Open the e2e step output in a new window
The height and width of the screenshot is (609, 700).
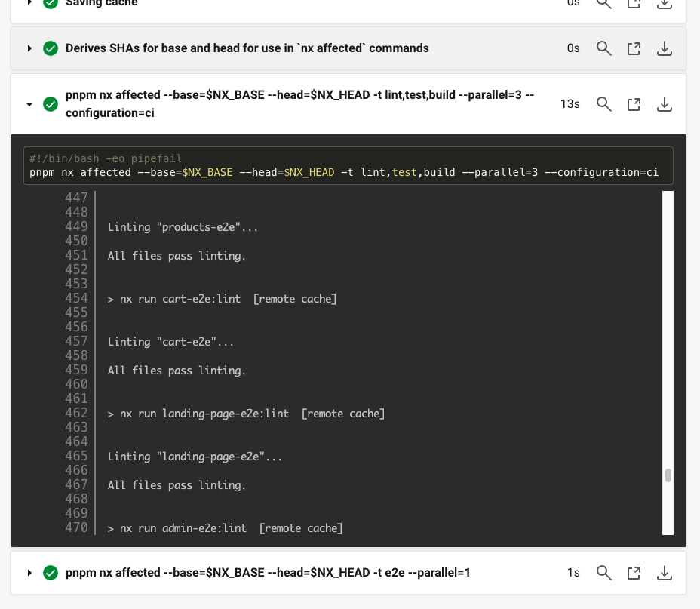634,573
